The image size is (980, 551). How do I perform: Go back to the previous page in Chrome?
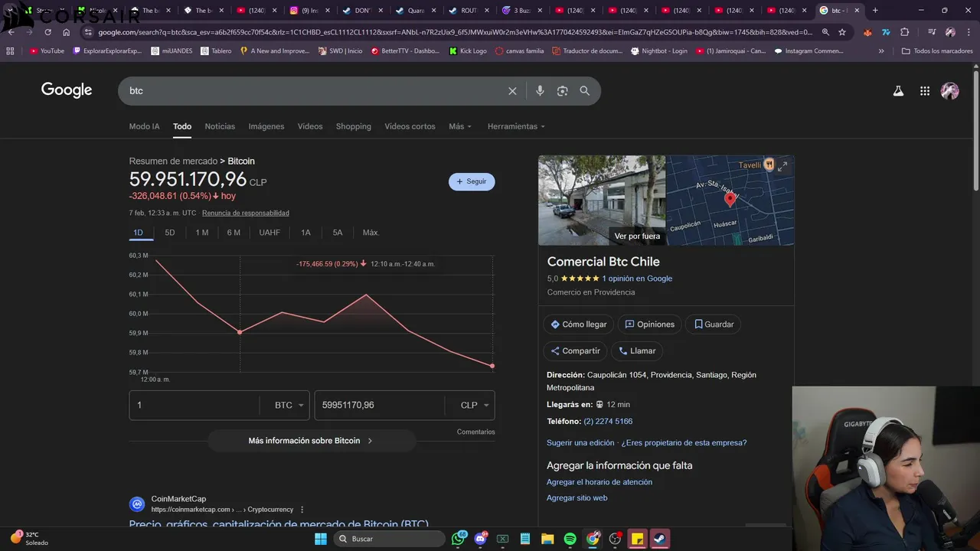11,32
